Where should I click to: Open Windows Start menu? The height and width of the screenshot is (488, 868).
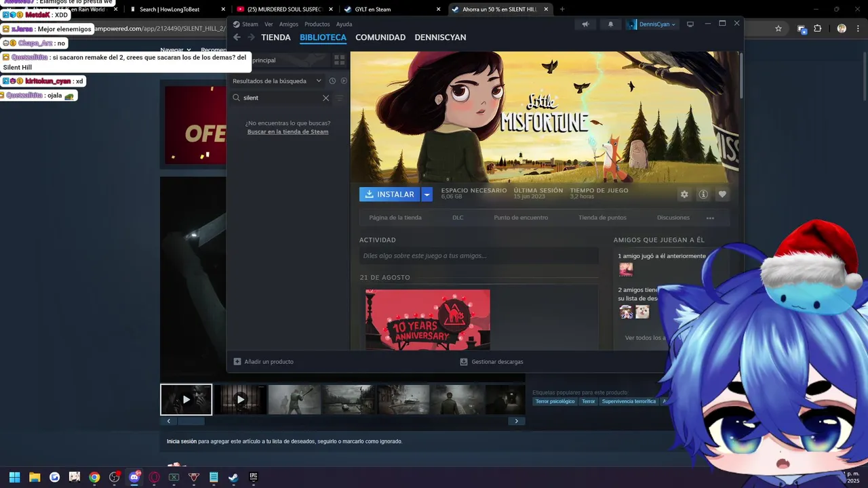[14, 477]
